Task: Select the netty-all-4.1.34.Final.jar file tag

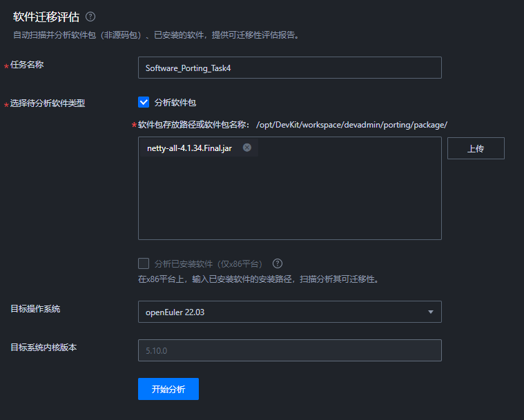Action: pyautogui.click(x=189, y=148)
